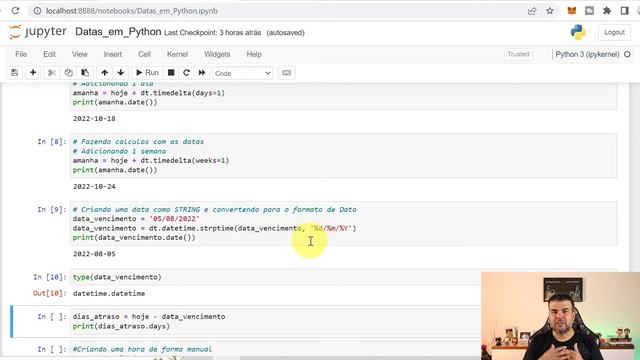Image resolution: width=640 pixels, height=360 pixels.
Task: Click the Logout button
Action: tap(614, 32)
